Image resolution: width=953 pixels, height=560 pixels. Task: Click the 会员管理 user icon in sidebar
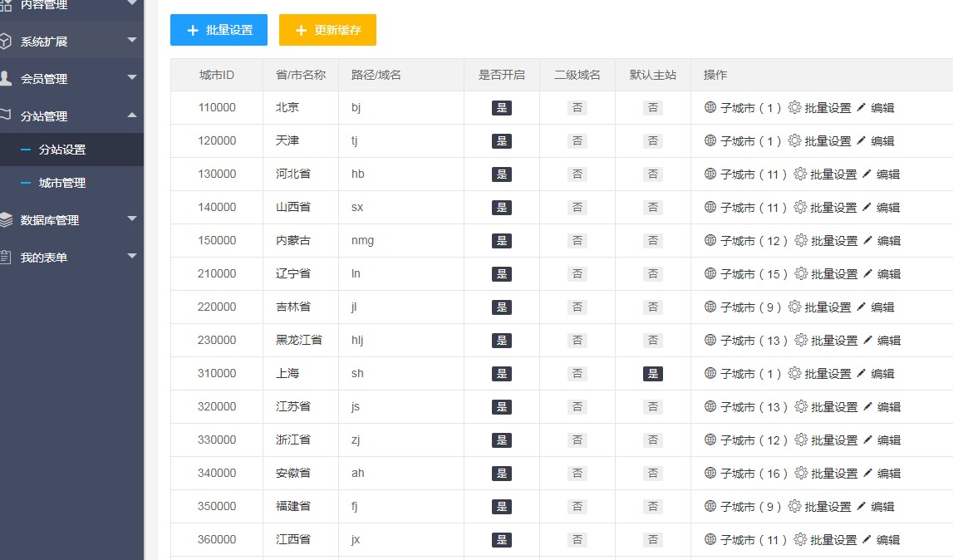point(6,78)
